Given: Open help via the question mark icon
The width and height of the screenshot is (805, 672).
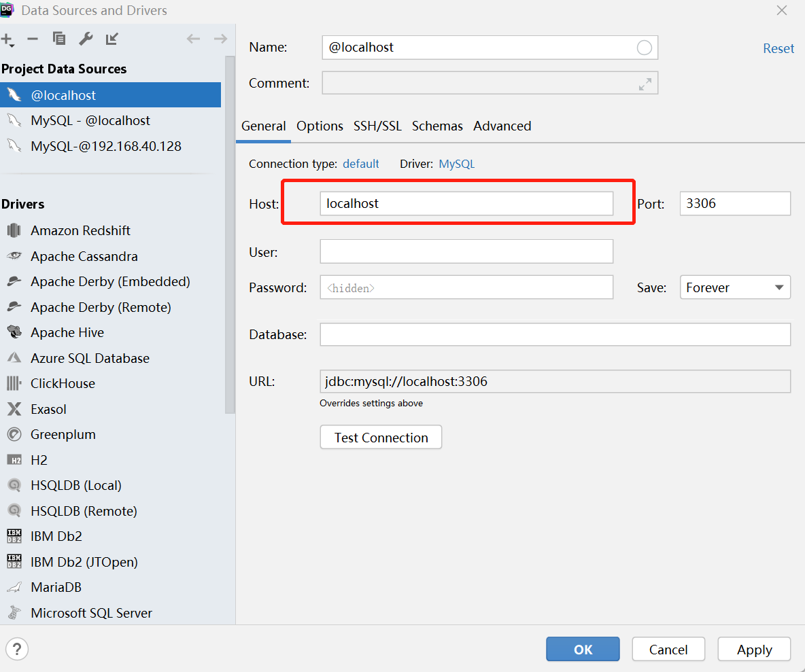Looking at the screenshot, I should 16,649.
